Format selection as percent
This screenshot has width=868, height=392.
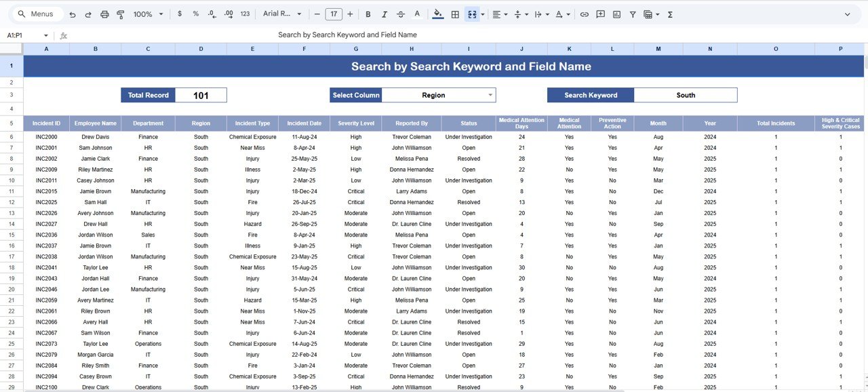[195, 14]
